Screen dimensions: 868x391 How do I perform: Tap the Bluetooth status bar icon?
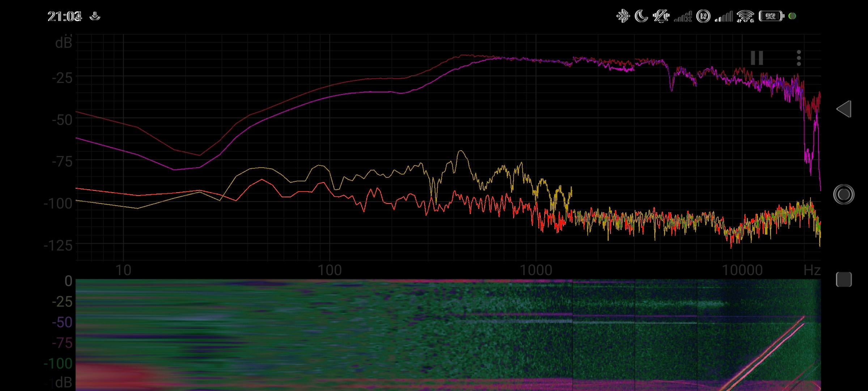click(x=623, y=16)
